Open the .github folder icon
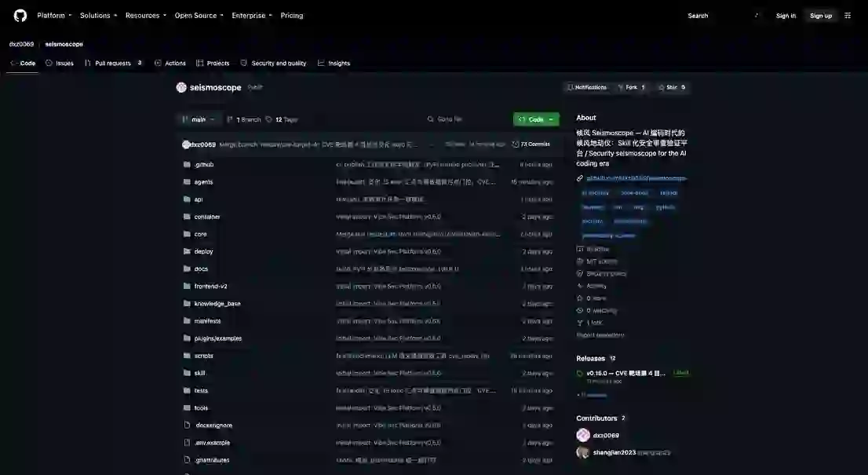868x475 pixels. point(187,164)
